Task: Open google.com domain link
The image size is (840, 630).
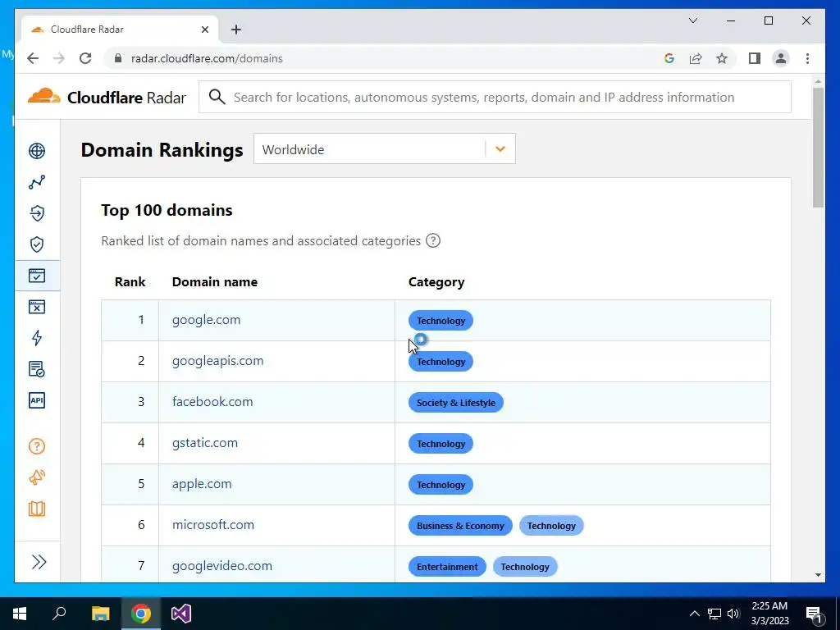Action: click(206, 320)
